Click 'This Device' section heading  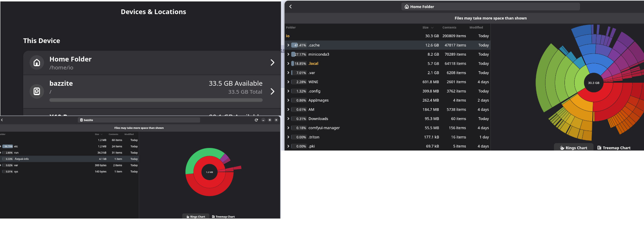42,41
